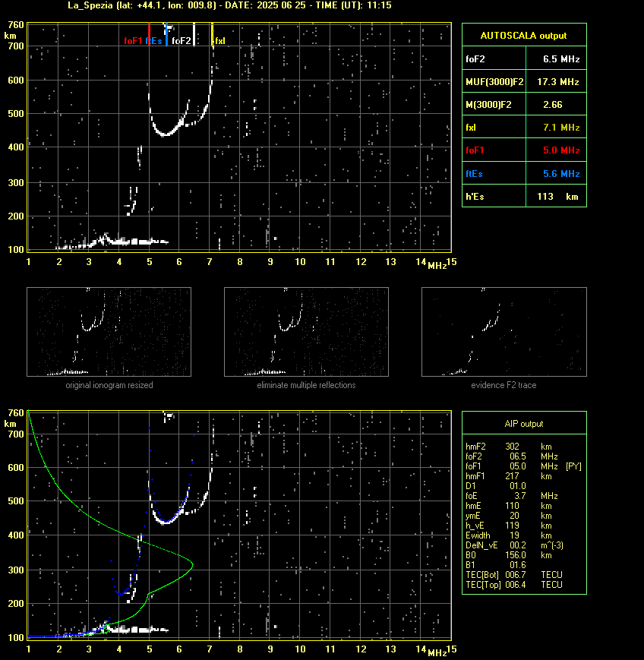The width and height of the screenshot is (644, 660).
Task: Click the foE 3.7 MHz row
Action: 512,496
